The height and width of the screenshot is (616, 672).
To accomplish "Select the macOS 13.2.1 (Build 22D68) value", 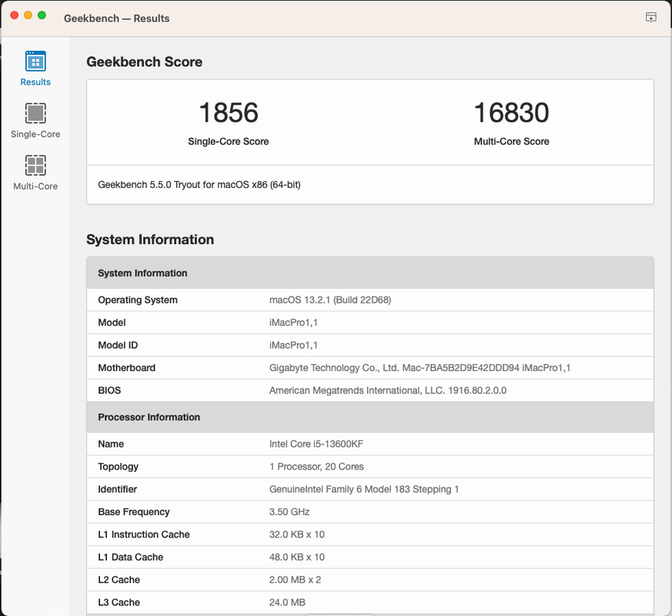I will [x=330, y=300].
